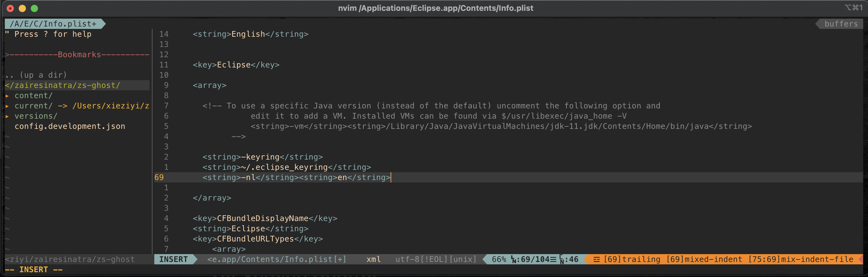Maximize the terminal window with green button
868x277 pixels.
pos(34,8)
